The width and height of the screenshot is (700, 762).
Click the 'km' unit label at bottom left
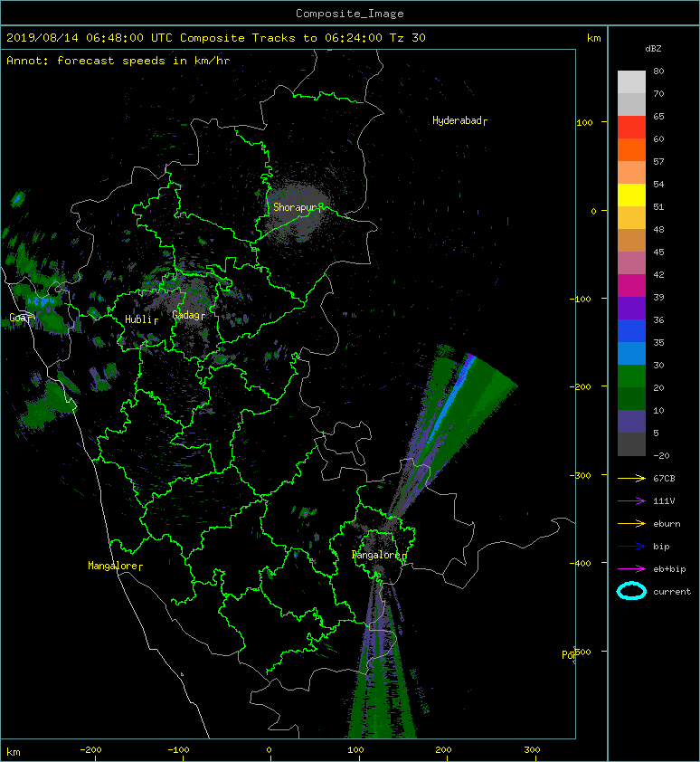(x=14, y=752)
